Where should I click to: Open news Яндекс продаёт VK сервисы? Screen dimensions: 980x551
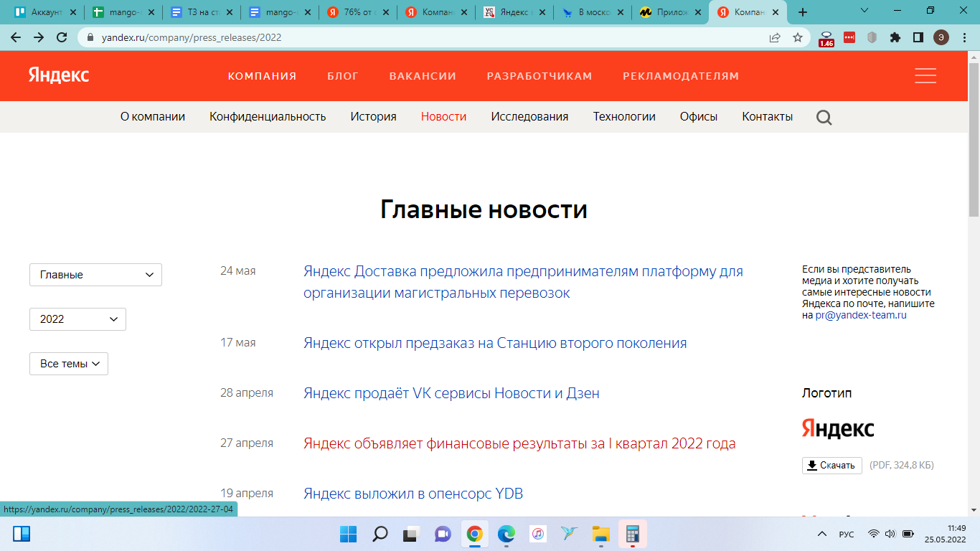point(451,393)
